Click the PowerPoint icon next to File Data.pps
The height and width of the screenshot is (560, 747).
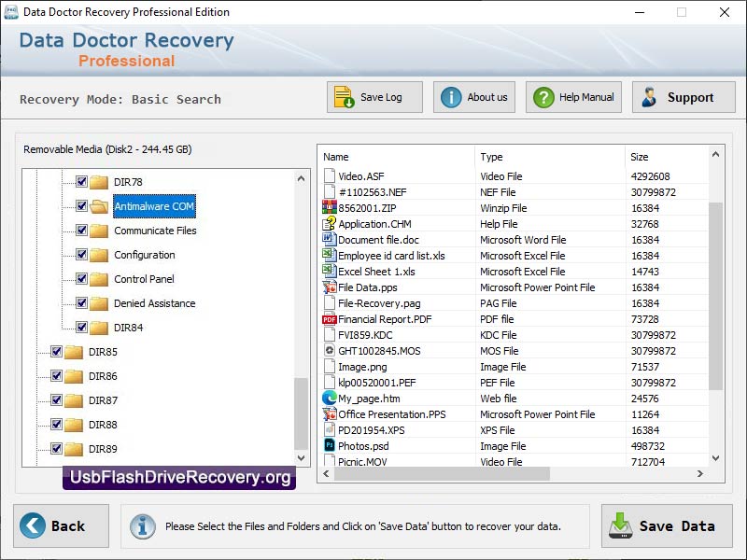329,287
